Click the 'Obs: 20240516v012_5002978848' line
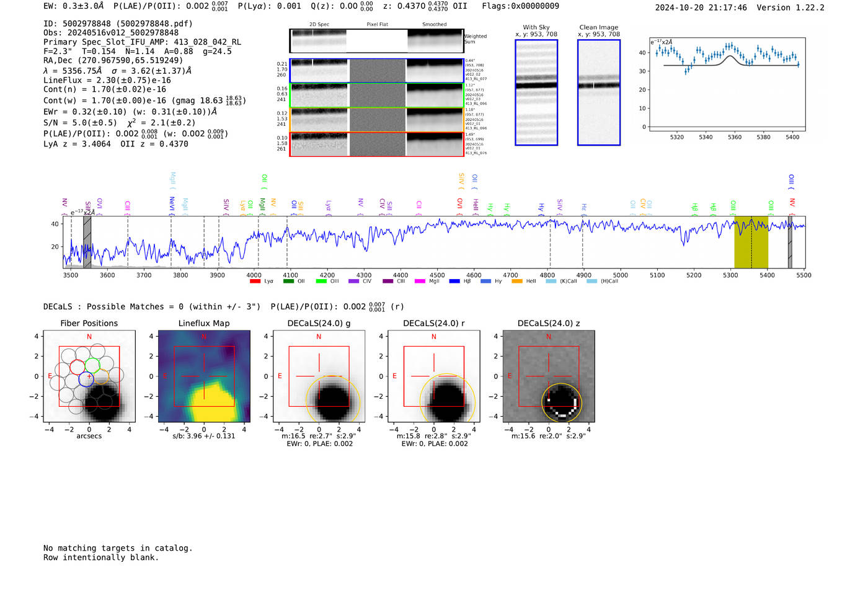The width and height of the screenshot is (868, 591). pyautogui.click(x=111, y=33)
